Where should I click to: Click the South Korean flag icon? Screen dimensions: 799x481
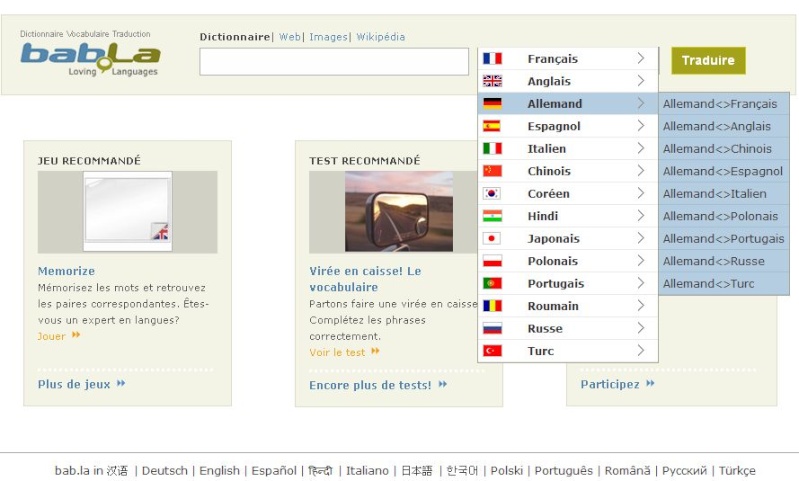click(492, 193)
